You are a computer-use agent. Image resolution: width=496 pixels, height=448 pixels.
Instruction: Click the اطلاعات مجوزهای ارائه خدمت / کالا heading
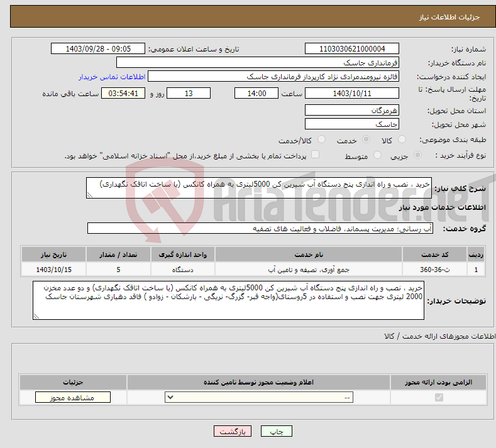(x=439, y=336)
